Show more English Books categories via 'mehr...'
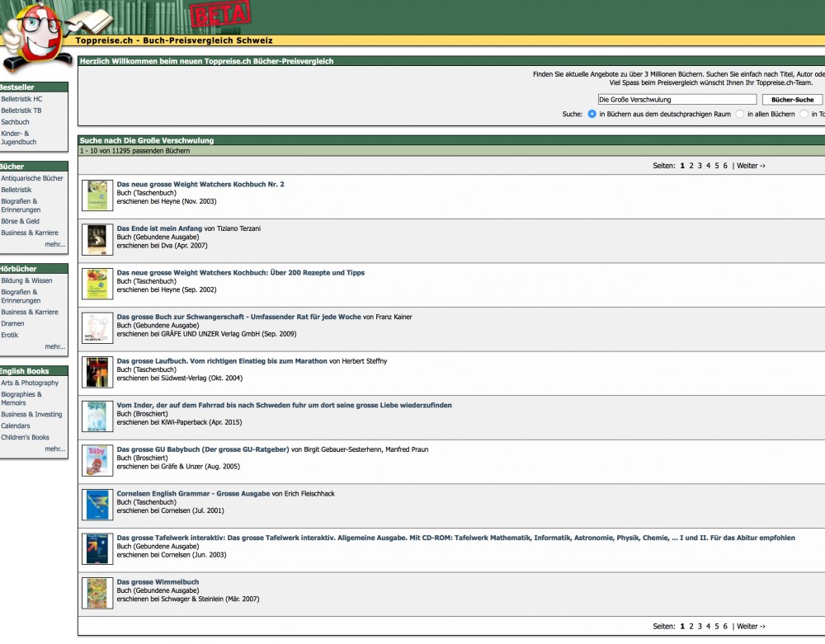825x644 pixels. tap(54, 449)
